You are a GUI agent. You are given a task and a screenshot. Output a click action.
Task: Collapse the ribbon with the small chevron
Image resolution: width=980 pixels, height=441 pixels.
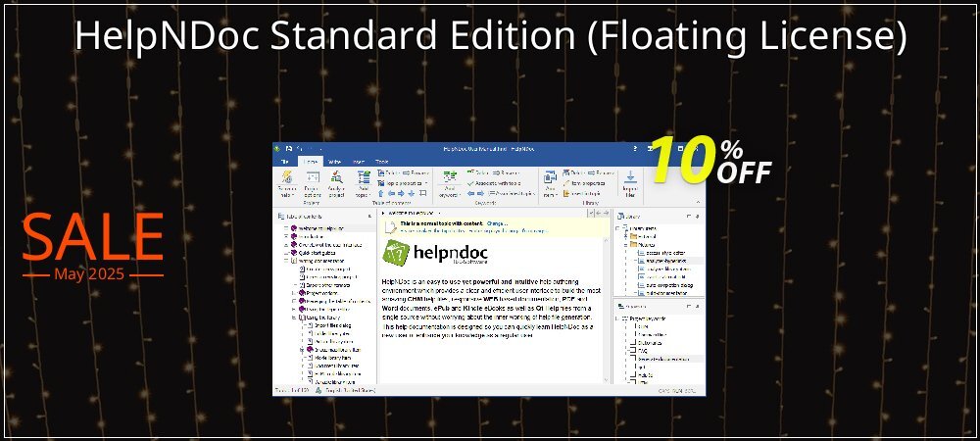click(700, 203)
